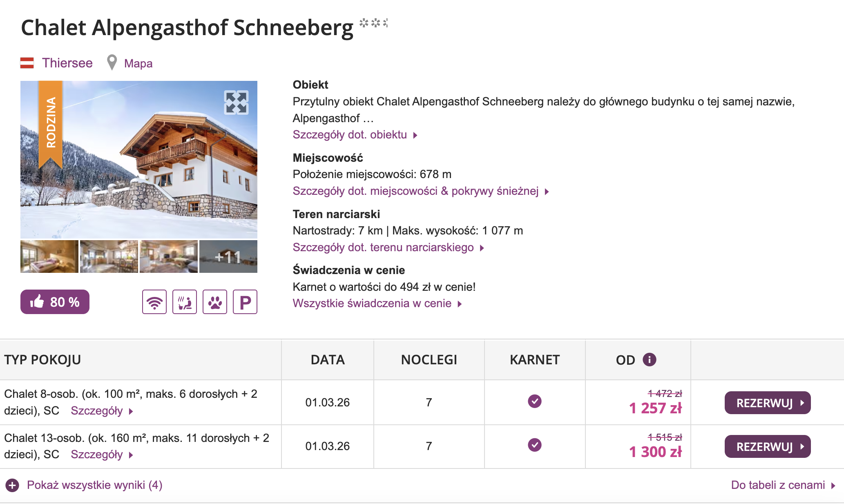Click the pets allowed paw icon
This screenshot has width=844, height=504.
(215, 302)
